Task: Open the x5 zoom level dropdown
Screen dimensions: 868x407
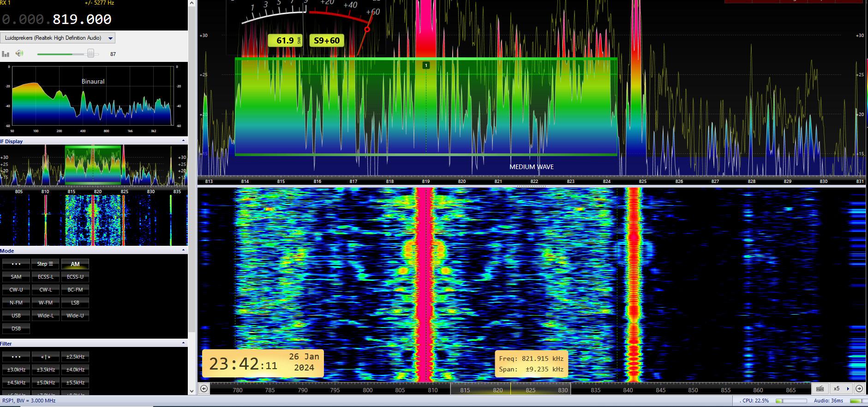Action: (x=840, y=389)
